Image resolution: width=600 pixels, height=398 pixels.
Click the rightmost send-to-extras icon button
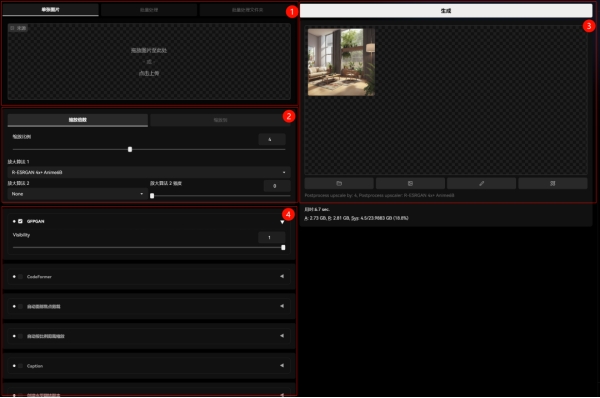tap(553, 183)
